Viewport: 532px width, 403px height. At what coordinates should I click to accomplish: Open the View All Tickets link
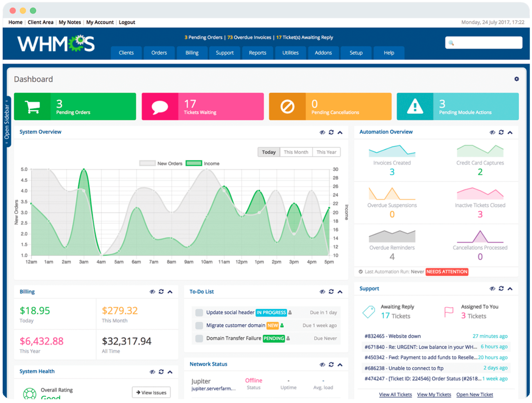(395, 394)
